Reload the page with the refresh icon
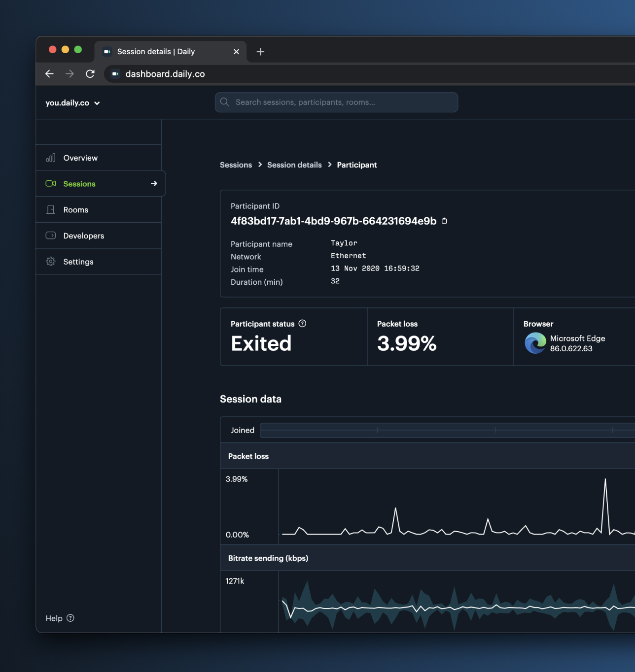The image size is (635, 672). (x=90, y=74)
